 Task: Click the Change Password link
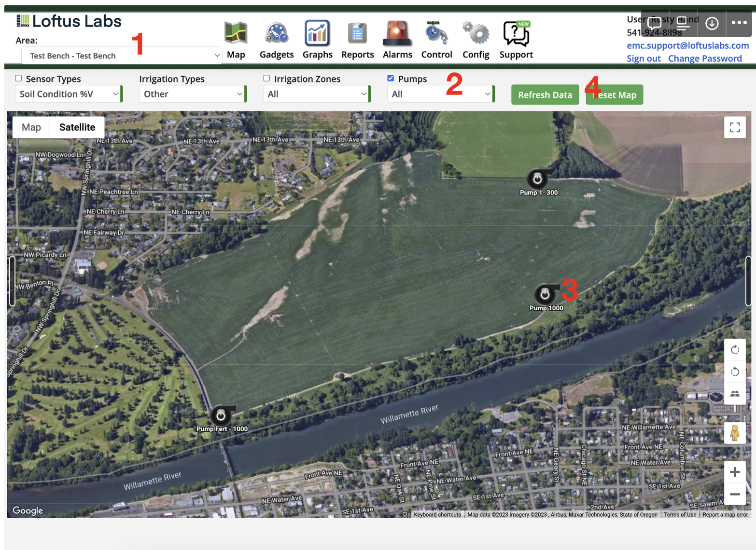tap(705, 58)
